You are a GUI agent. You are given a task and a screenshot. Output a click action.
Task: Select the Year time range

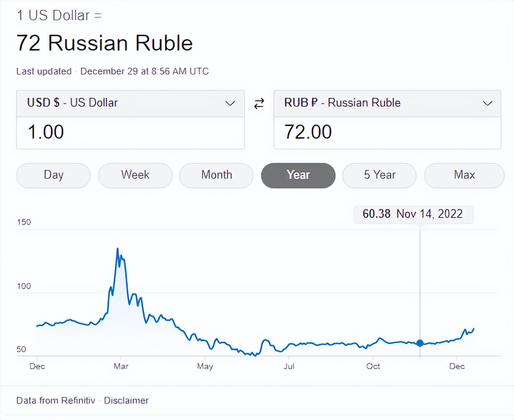point(298,175)
